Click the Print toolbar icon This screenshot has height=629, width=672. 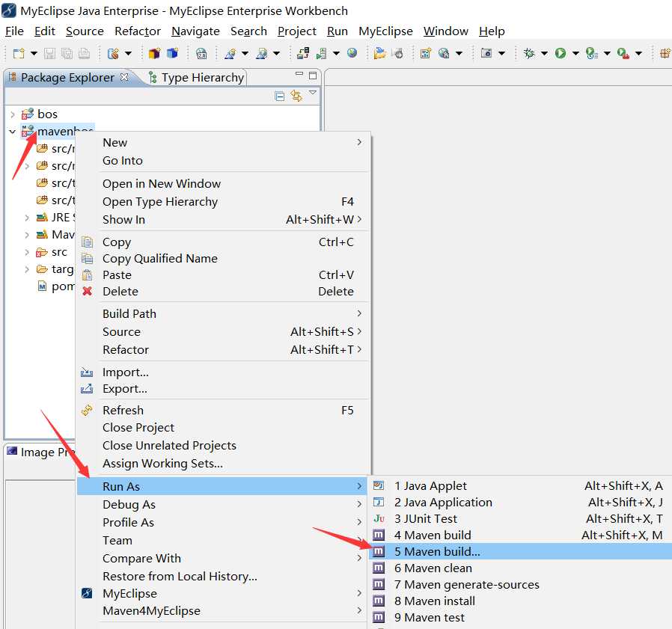click(85, 54)
